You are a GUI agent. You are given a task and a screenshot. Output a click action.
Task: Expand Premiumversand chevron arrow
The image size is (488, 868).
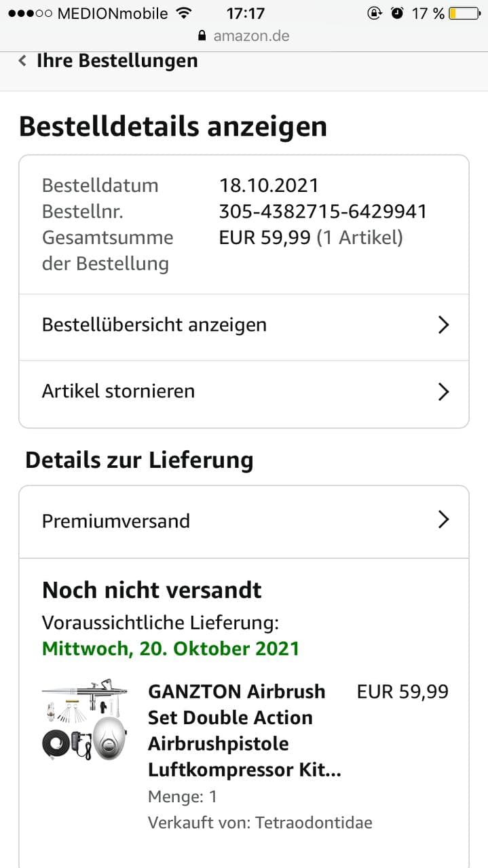pos(443,520)
